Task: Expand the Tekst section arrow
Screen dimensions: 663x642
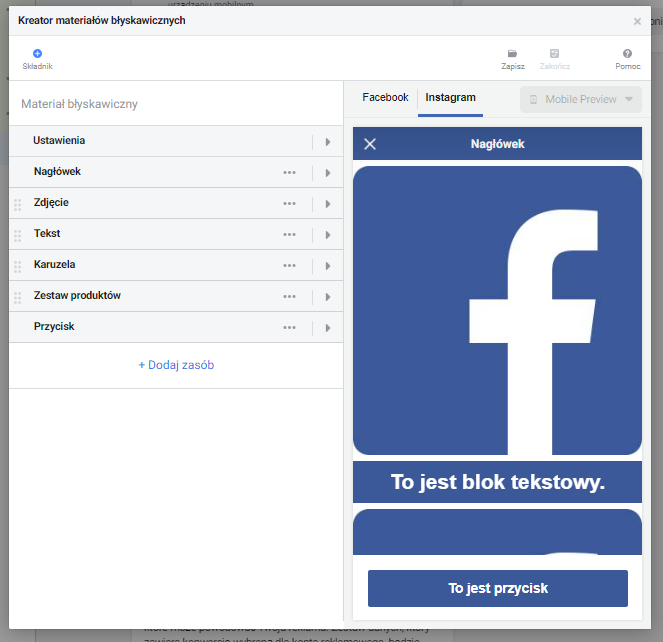Action: 328,235
